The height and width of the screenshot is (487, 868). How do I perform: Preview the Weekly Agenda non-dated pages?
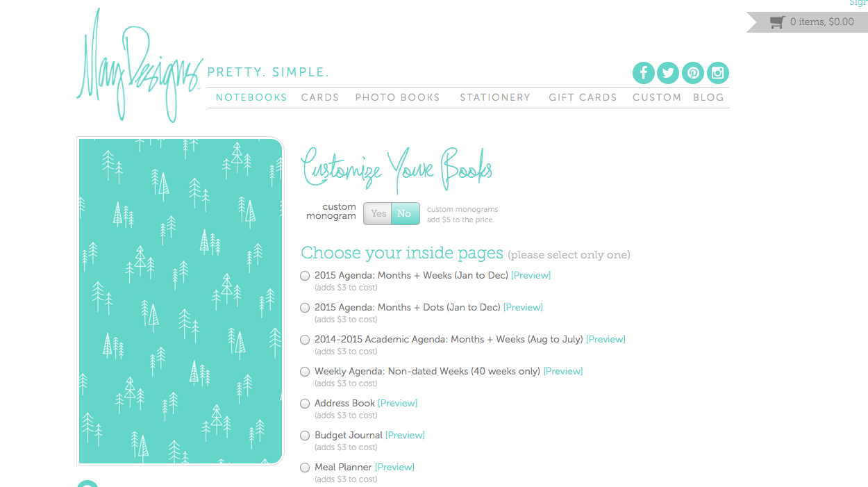coord(563,372)
